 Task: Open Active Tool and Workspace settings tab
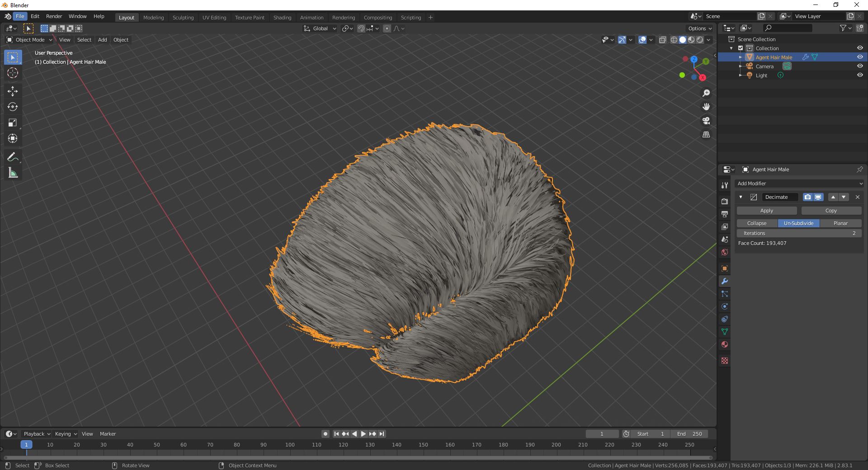[725, 185]
